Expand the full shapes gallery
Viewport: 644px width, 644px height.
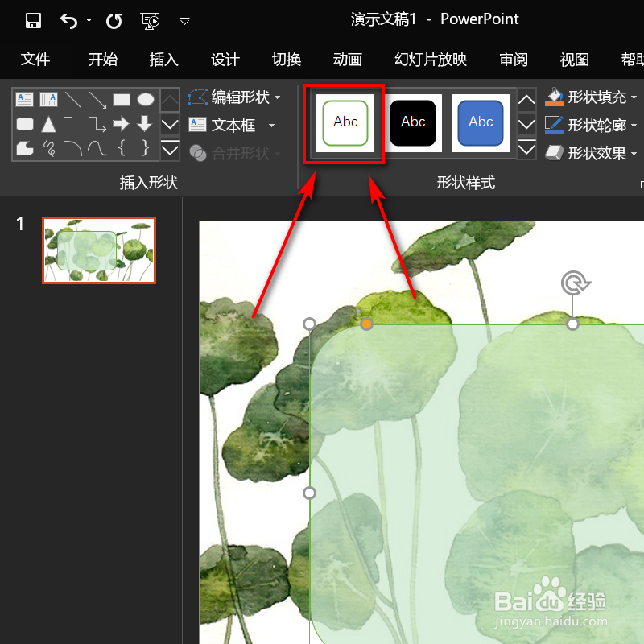(170, 150)
